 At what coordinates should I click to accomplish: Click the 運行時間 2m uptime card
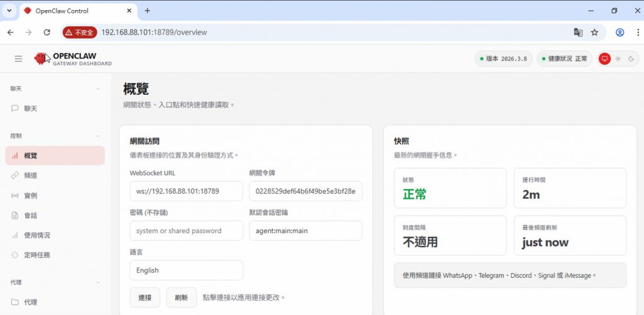point(570,188)
